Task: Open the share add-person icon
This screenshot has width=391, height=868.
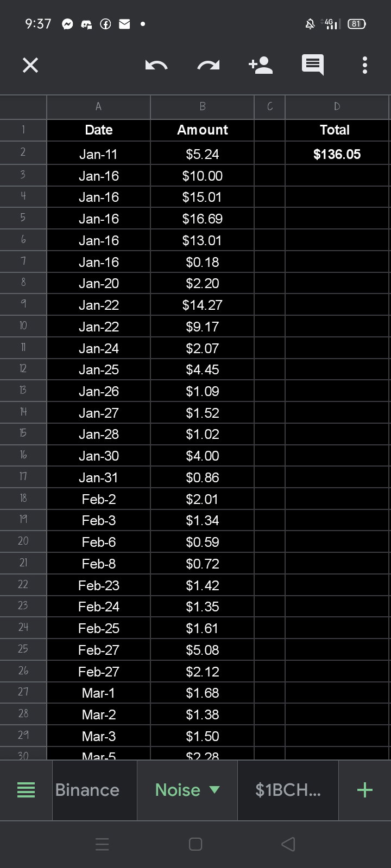Action: tap(260, 65)
